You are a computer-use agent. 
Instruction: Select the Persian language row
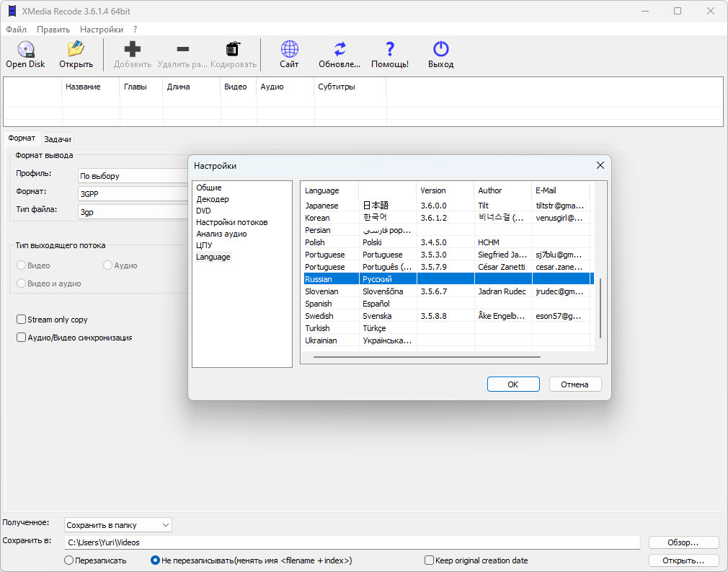click(447, 230)
